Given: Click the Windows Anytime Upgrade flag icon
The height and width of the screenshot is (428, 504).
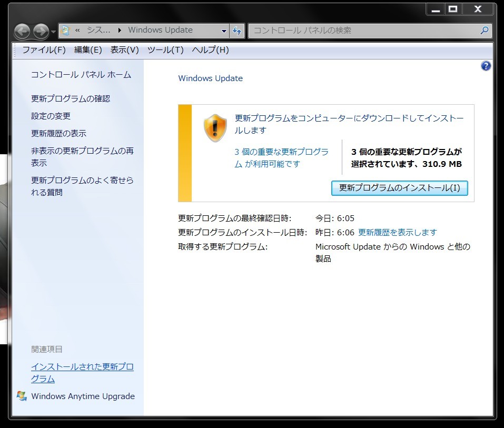Looking at the screenshot, I should point(22,396).
